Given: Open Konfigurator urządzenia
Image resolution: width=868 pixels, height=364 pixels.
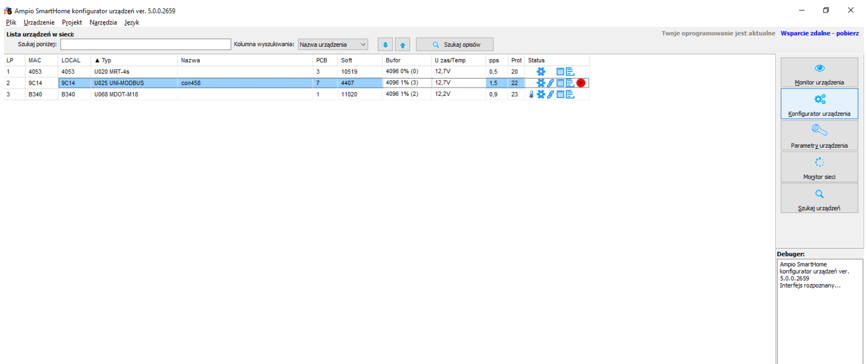Looking at the screenshot, I should tap(819, 104).
